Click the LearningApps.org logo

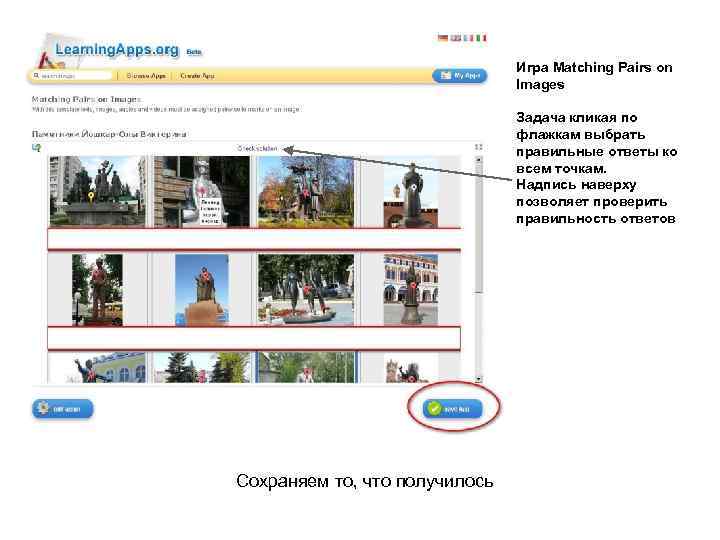pos(117,50)
